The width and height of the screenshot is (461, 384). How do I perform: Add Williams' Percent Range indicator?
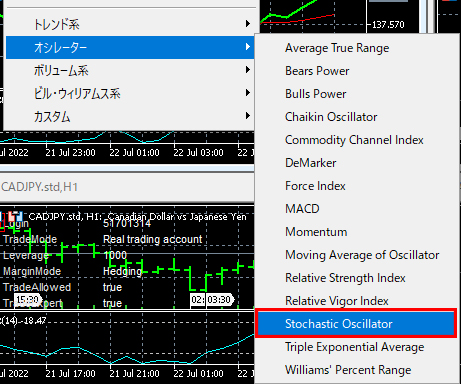(357, 370)
